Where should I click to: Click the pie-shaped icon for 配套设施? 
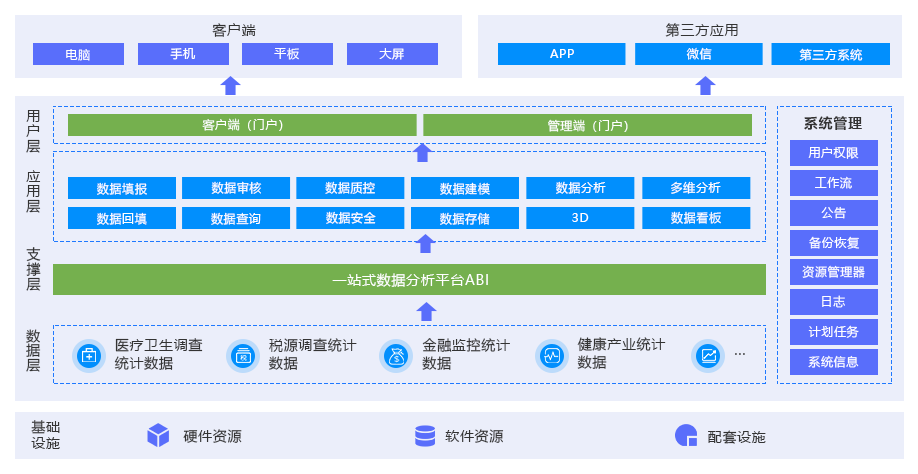pos(686,436)
